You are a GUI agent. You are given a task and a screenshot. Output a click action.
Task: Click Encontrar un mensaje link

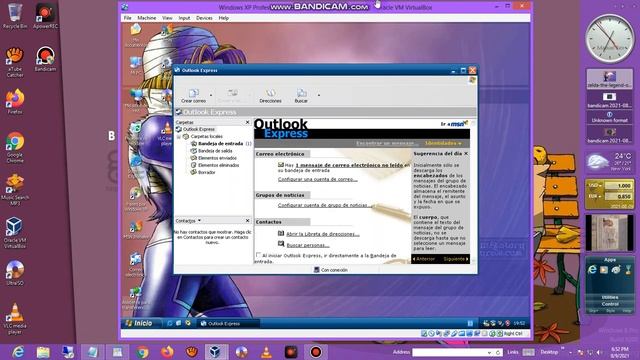[387, 143]
